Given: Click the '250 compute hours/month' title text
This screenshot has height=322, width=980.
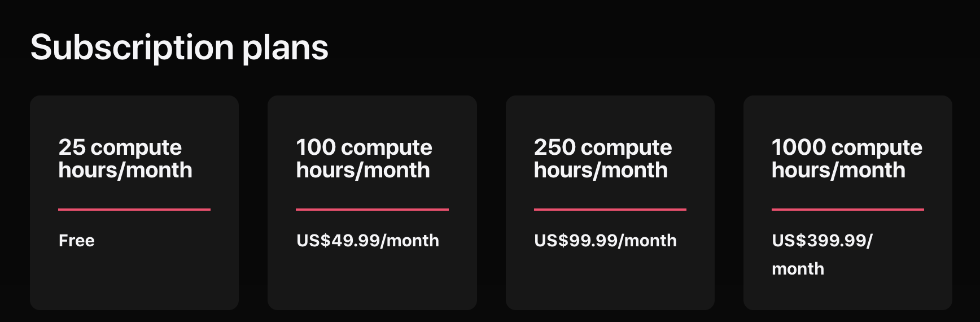Looking at the screenshot, I should tap(603, 159).
